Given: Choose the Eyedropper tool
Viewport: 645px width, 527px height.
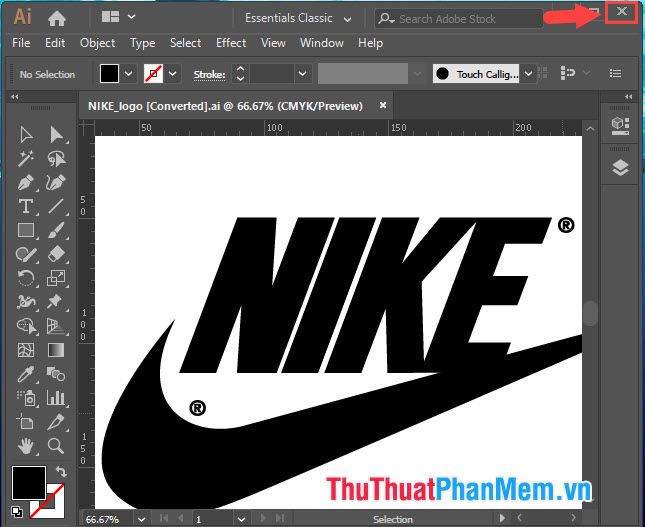Looking at the screenshot, I should coord(26,374).
